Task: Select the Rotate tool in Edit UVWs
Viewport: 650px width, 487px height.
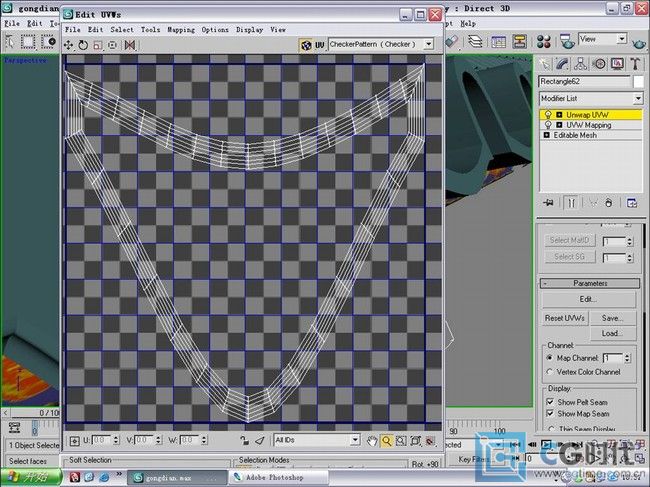Action: (x=83, y=45)
